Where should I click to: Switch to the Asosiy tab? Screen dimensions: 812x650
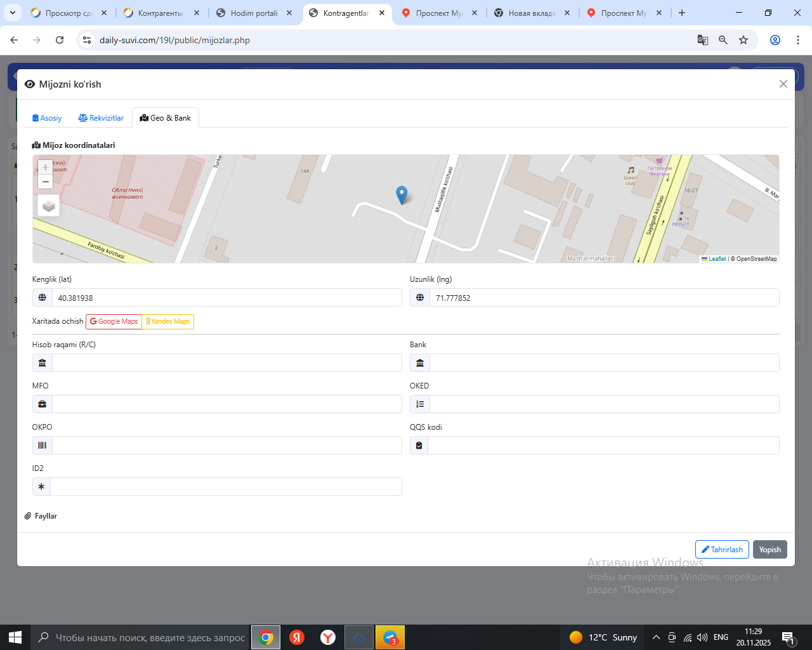(47, 118)
